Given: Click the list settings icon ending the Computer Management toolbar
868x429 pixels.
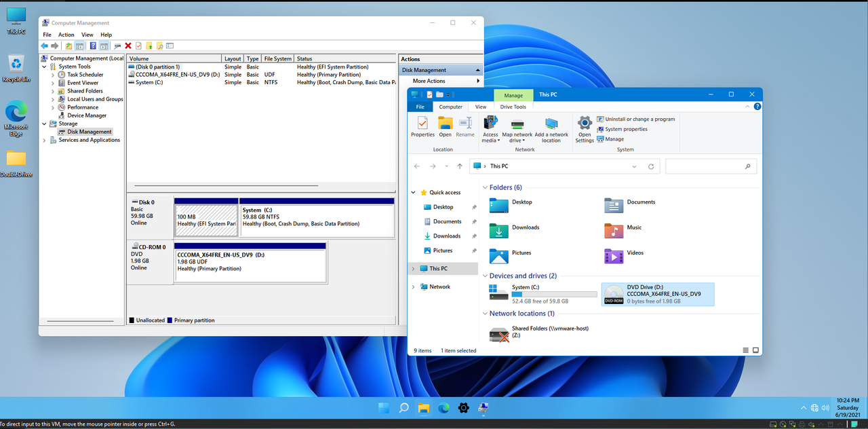Looking at the screenshot, I should 170,45.
